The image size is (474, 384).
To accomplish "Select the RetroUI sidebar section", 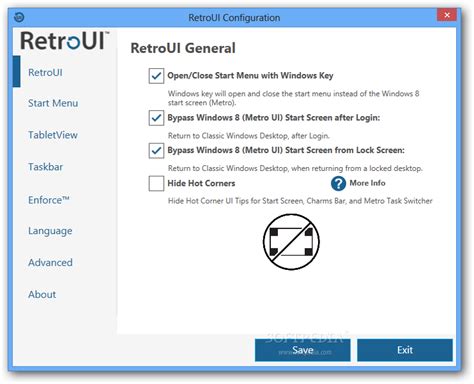I will [x=45, y=72].
